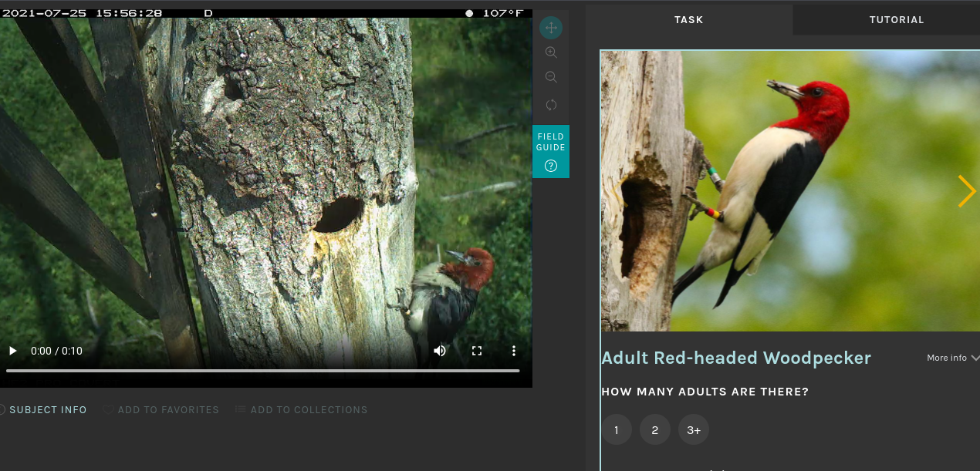The image size is (980, 471).
Task: Open the video more-options menu
Action: point(514,351)
